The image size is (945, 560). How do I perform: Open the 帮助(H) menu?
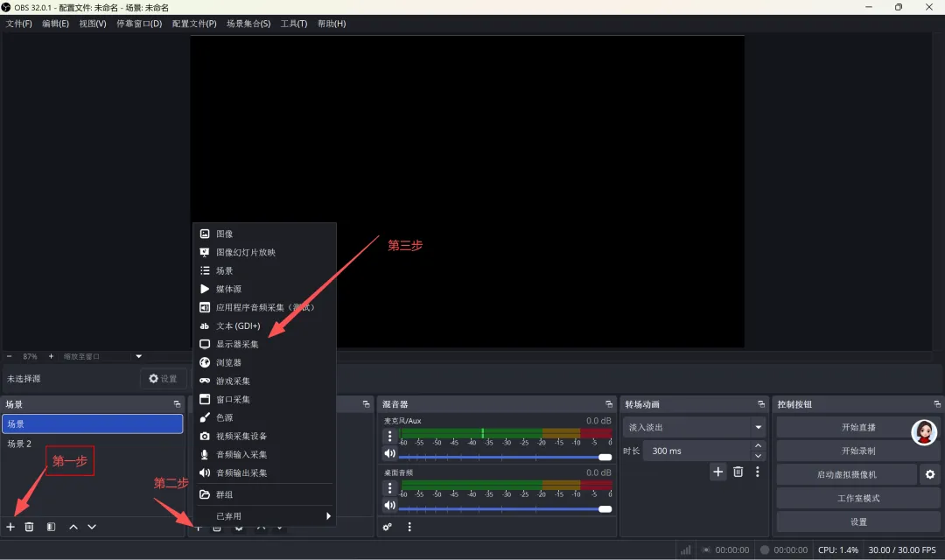point(332,24)
